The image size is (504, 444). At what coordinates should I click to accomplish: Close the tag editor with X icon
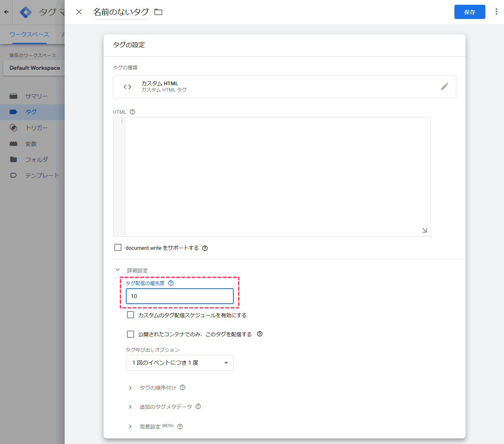click(79, 12)
